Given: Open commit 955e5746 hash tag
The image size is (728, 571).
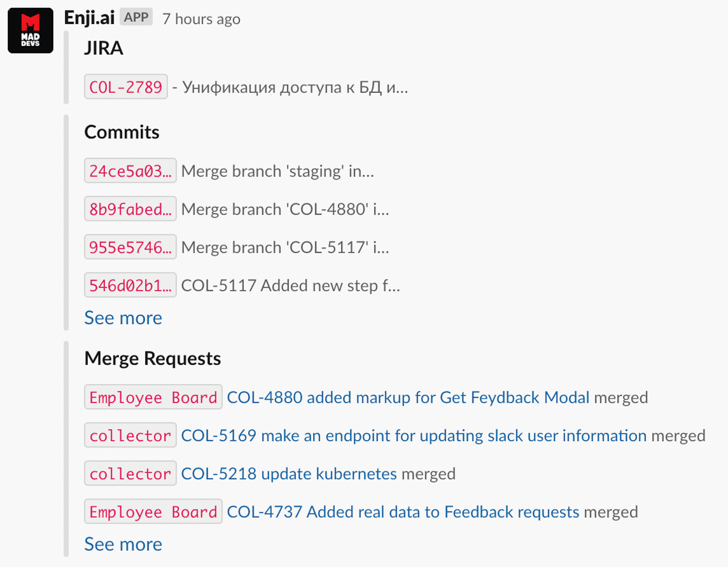Looking at the screenshot, I should tap(130, 247).
